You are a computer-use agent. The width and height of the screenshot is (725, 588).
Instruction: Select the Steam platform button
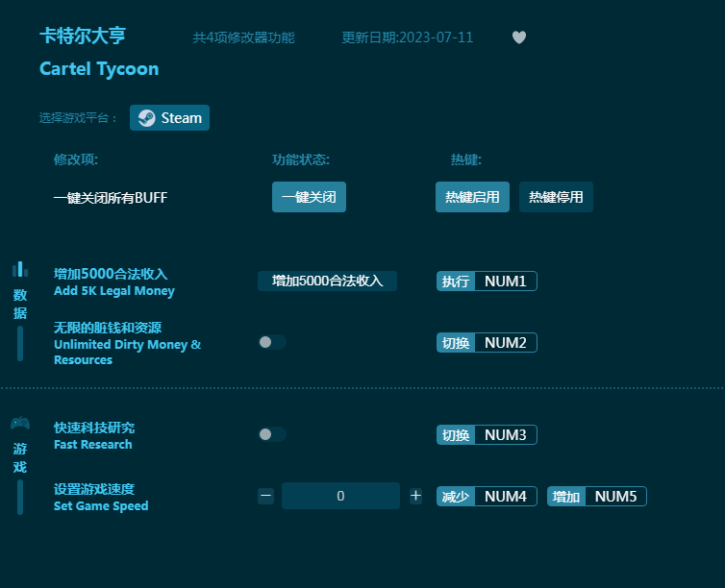(x=169, y=118)
